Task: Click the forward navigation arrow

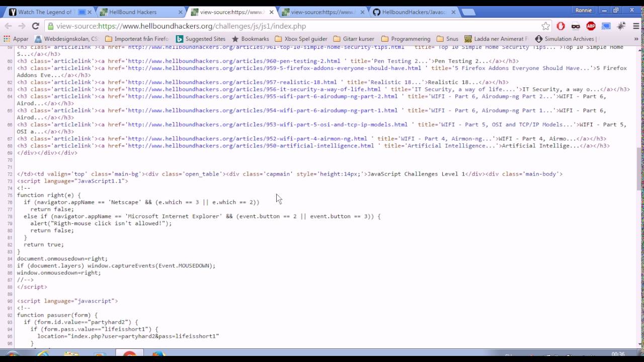Action: [22, 26]
